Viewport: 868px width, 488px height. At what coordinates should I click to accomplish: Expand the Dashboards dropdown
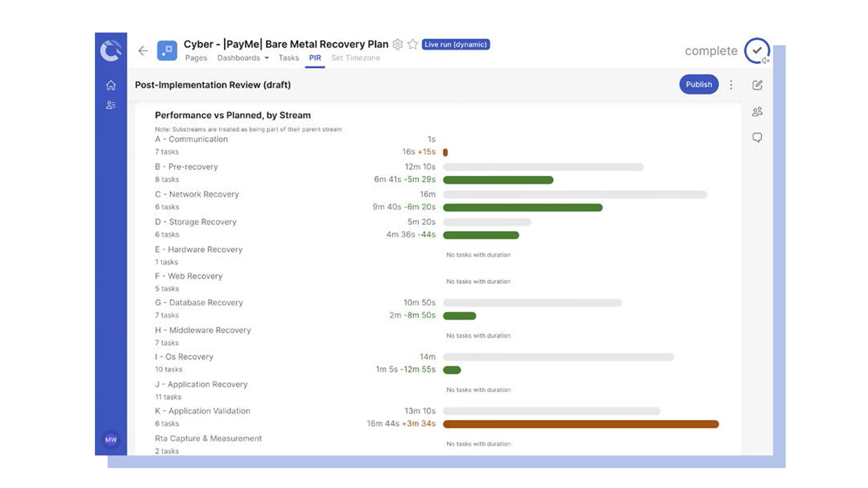[243, 58]
